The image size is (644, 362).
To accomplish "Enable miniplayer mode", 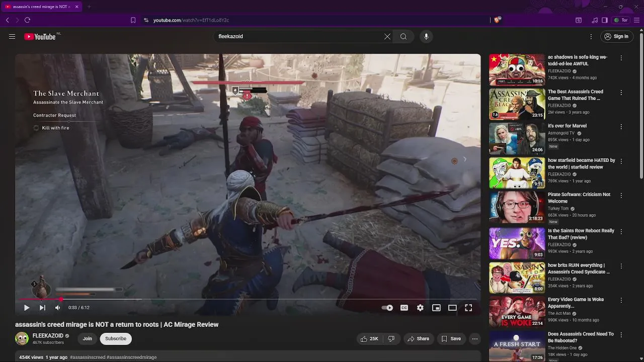I will pos(436,308).
